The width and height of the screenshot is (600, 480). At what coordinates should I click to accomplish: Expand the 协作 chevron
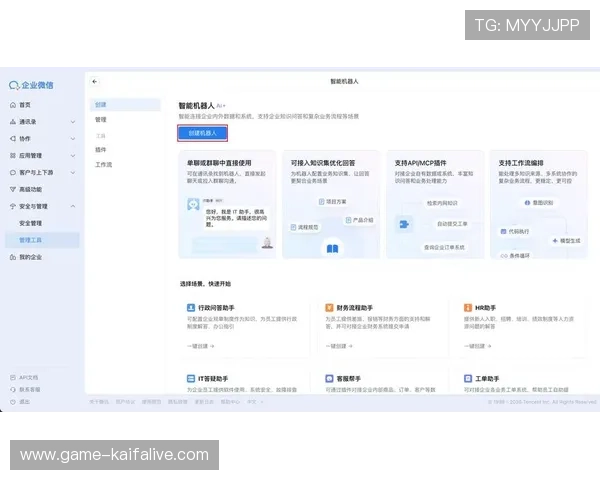point(73,139)
